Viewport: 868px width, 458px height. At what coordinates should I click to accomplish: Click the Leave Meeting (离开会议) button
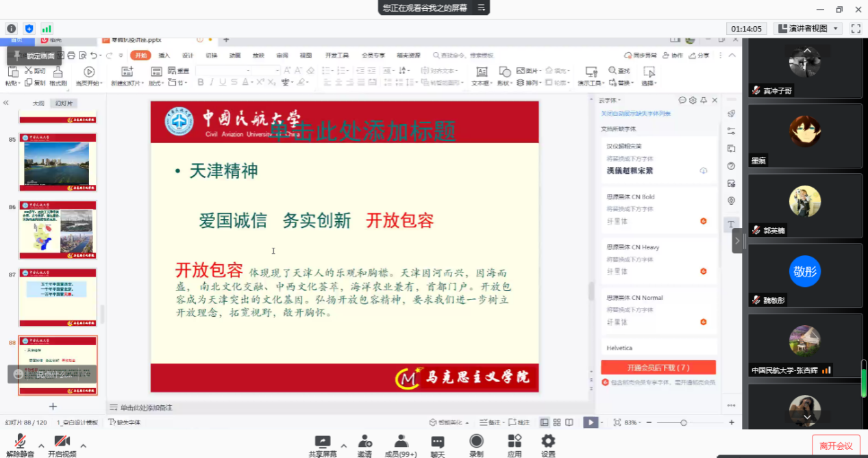coord(836,446)
